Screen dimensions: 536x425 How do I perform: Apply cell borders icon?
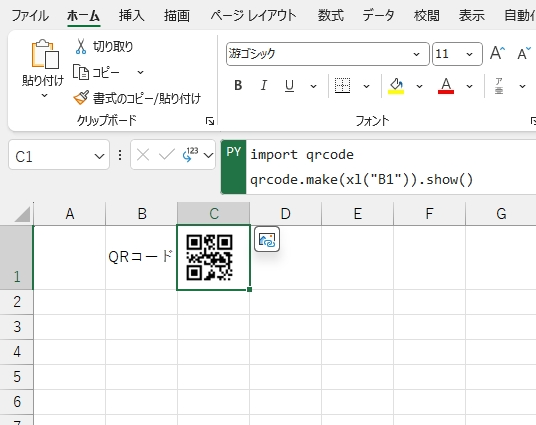pyautogui.click(x=342, y=85)
